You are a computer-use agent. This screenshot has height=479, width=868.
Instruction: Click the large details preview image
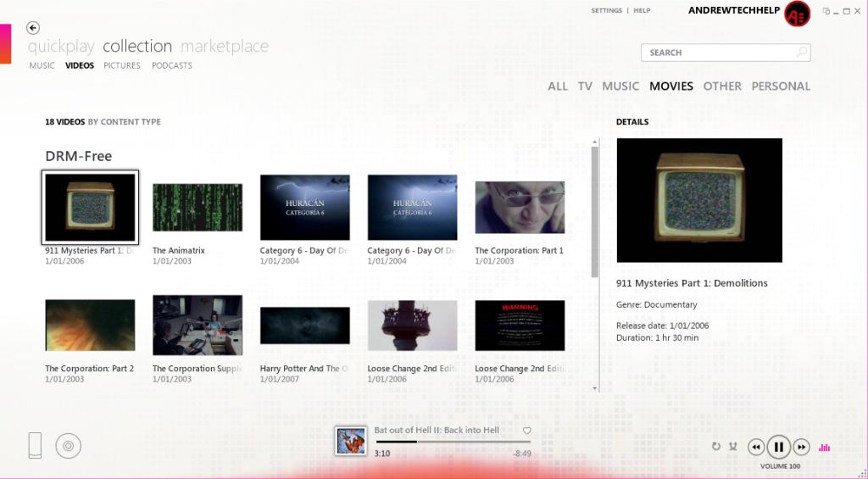coord(699,200)
